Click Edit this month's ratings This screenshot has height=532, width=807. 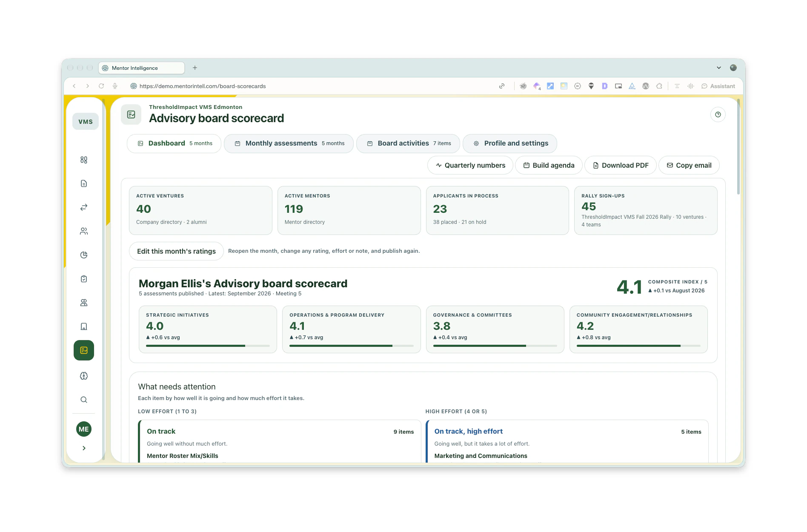(x=176, y=251)
